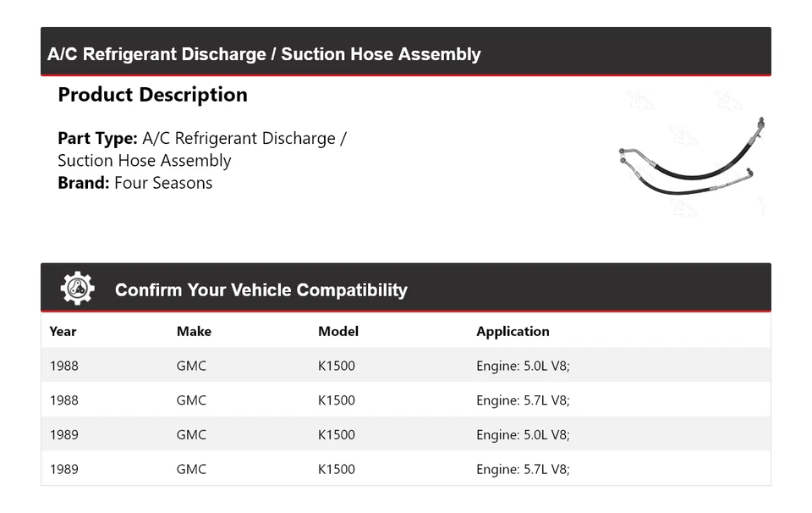This screenshot has width=812, height=513.
Task: Click year 1989 in the third row
Action: click(x=63, y=434)
